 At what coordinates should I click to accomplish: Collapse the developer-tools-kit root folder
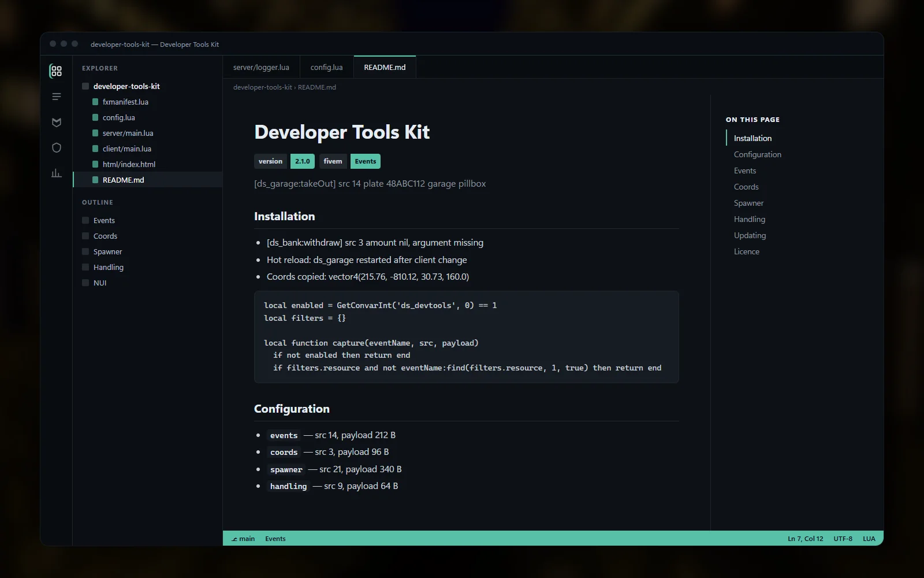[x=148, y=86]
